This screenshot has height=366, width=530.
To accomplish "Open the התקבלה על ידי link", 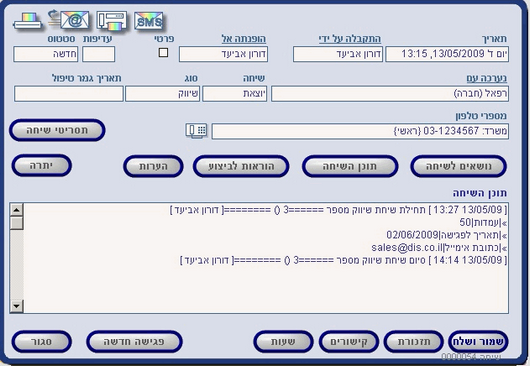I will (x=350, y=39).
